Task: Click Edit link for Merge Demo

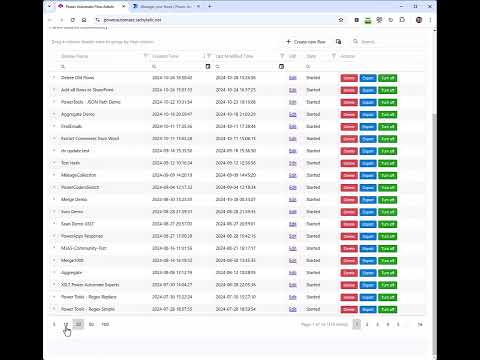Action: click(x=293, y=200)
